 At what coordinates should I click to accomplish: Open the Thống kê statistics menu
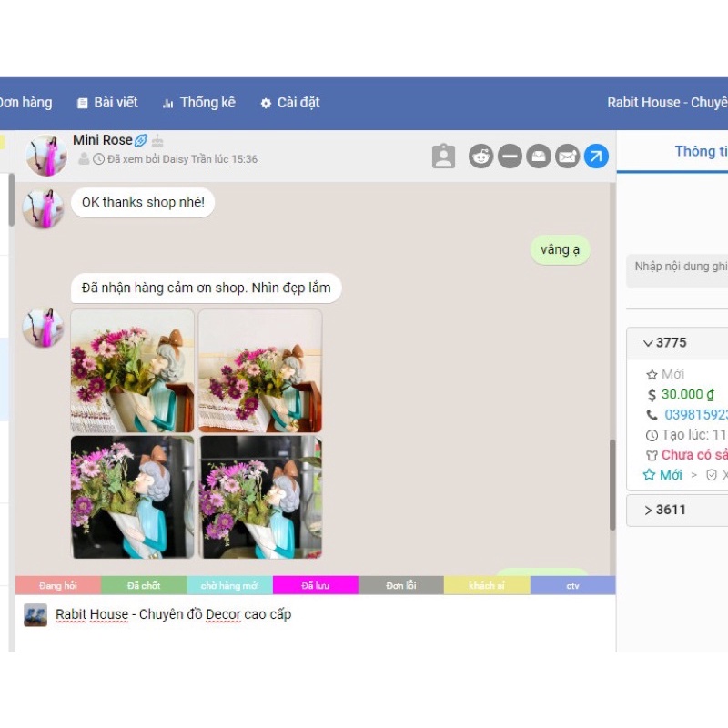pyautogui.click(x=198, y=103)
